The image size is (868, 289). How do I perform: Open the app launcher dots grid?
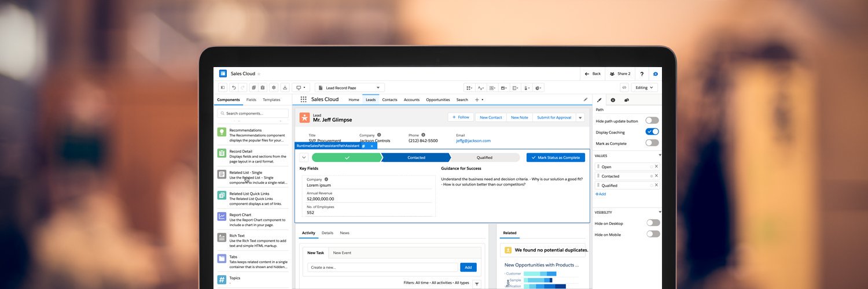click(x=303, y=99)
